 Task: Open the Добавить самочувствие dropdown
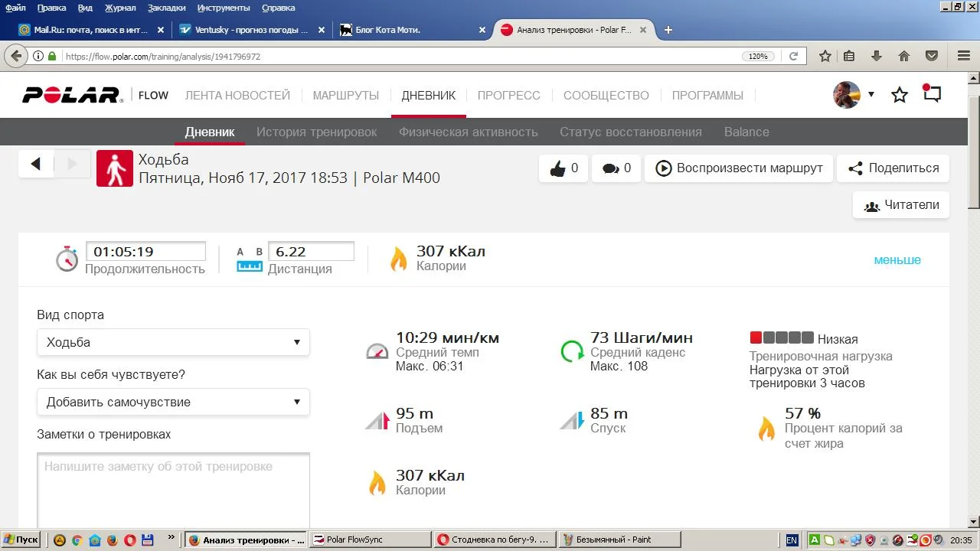(173, 402)
